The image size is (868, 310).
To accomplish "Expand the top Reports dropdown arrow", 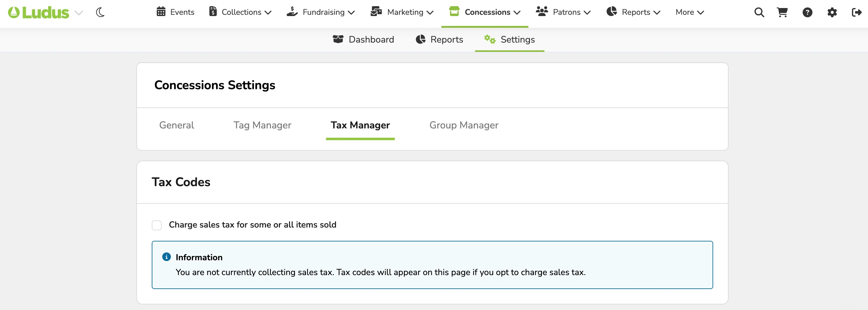I will pos(657,13).
